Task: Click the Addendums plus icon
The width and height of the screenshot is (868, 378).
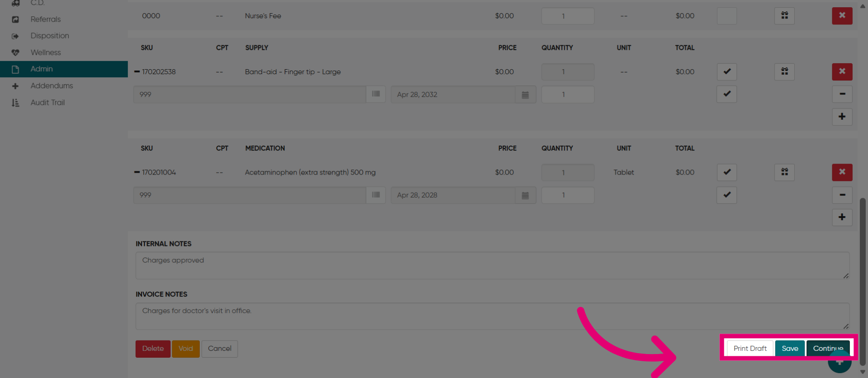Action: pos(15,86)
